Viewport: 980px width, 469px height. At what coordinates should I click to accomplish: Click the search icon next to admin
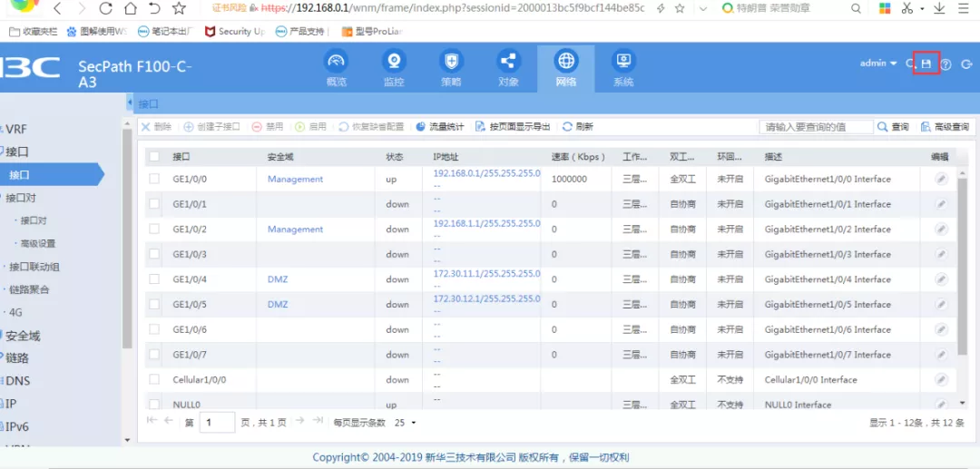[910, 64]
